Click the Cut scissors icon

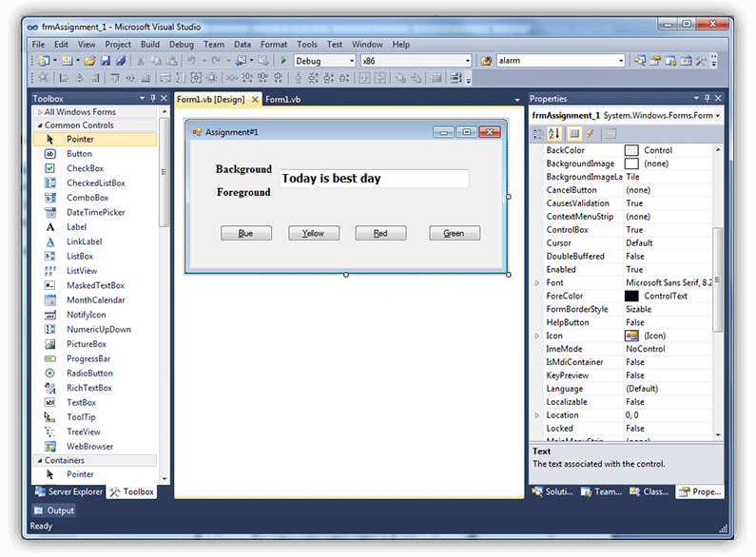(141, 61)
